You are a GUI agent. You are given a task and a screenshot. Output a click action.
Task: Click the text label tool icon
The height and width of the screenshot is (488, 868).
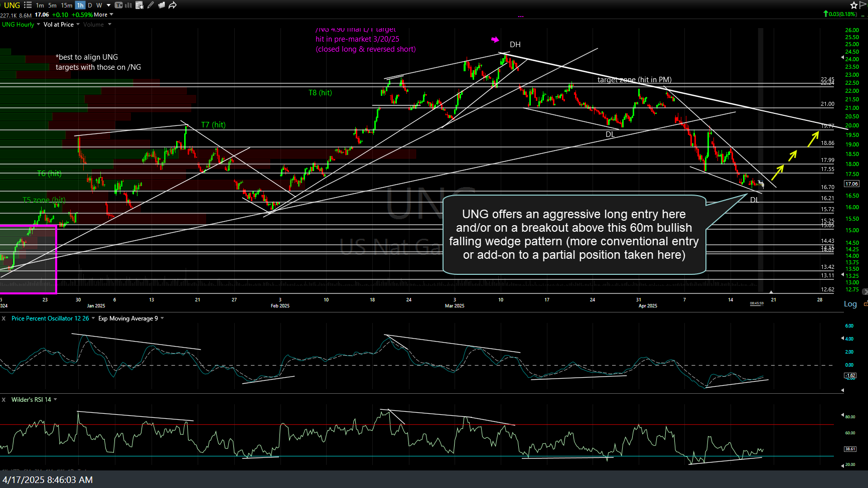[119, 5]
